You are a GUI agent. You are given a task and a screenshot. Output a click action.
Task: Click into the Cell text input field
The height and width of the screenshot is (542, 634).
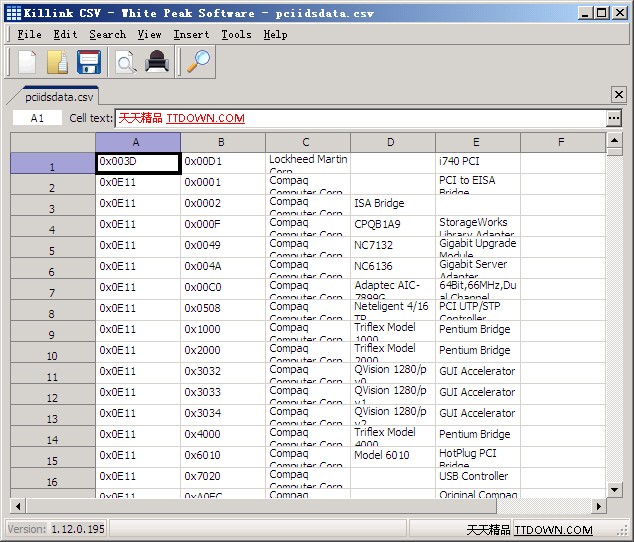(x=361, y=118)
